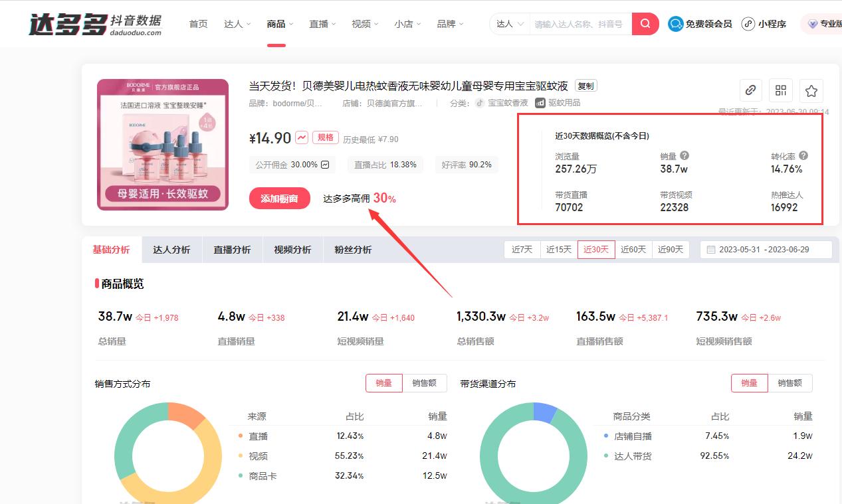Image resolution: width=842 pixels, height=504 pixels.
Task: Switch to the 达人分析 tab
Action: [171, 250]
